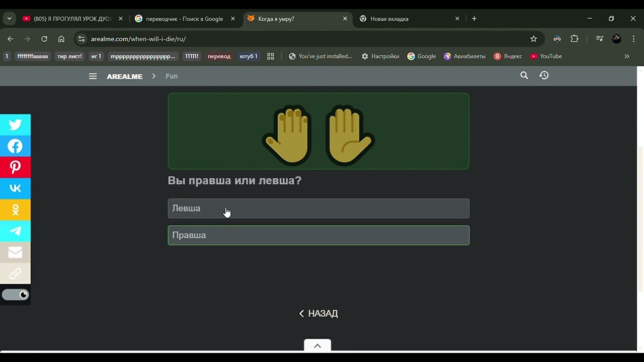Screen dimensions: 644x362
Task: Go back with НАЗАД button
Action: pyautogui.click(x=318, y=313)
